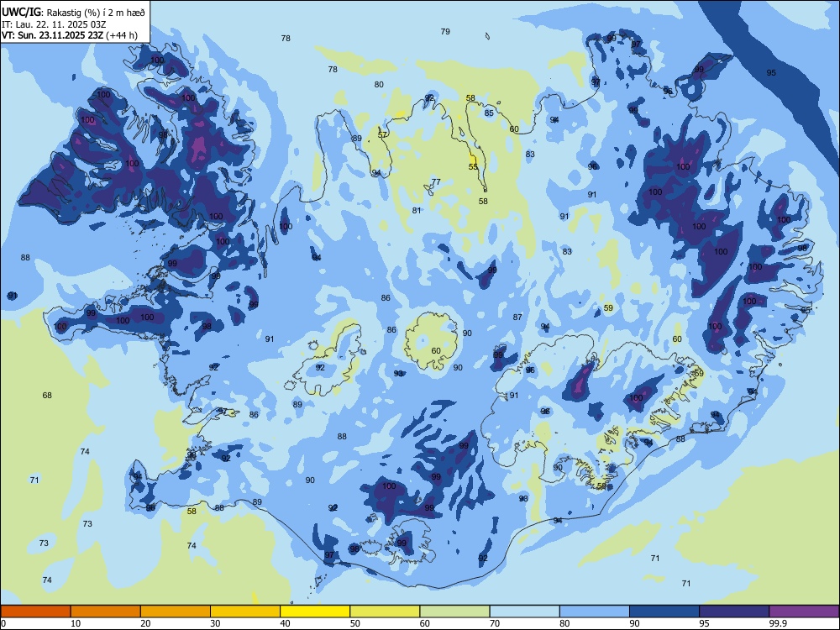The height and width of the screenshot is (630, 840).
Task: Click the '10' legend scale label
Action: (76, 623)
